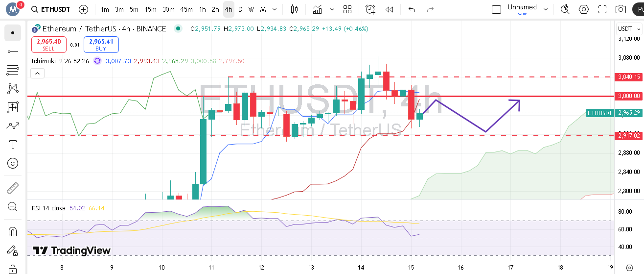Select the 3,000.00 horizontal line price label
This screenshot has height=274, width=644.
[629, 96]
